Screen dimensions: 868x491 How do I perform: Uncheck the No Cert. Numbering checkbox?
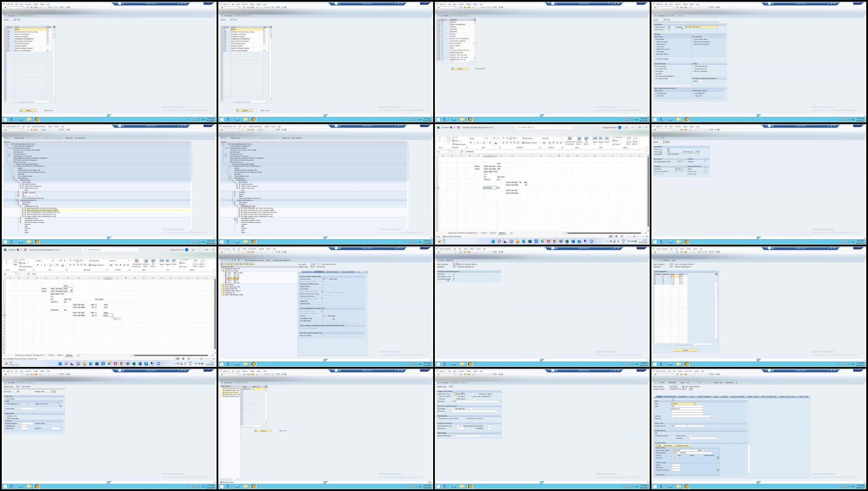coord(694,71)
